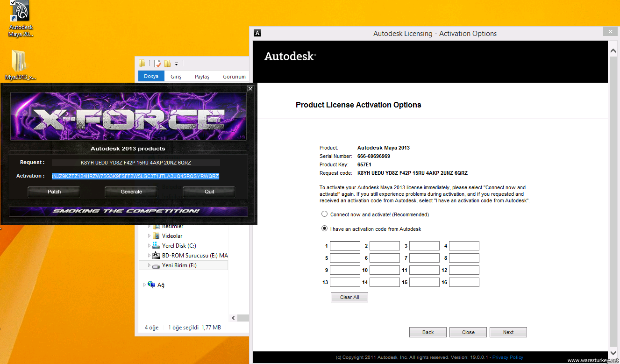Image resolution: width=620 pixels, height=364 pixels.
Task: Expand the Yerel Disk (C:) tree arrow
Action: pyautogui.click(x=150, y=246)
